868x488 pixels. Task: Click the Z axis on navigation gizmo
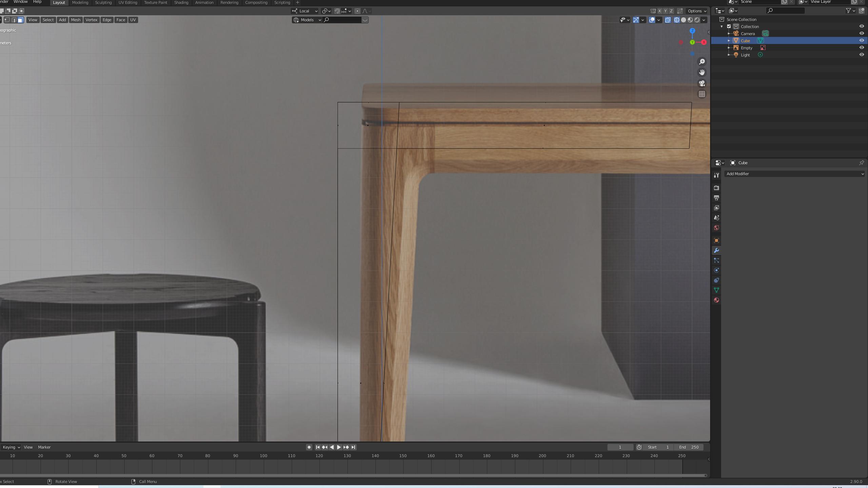[692, 31]
